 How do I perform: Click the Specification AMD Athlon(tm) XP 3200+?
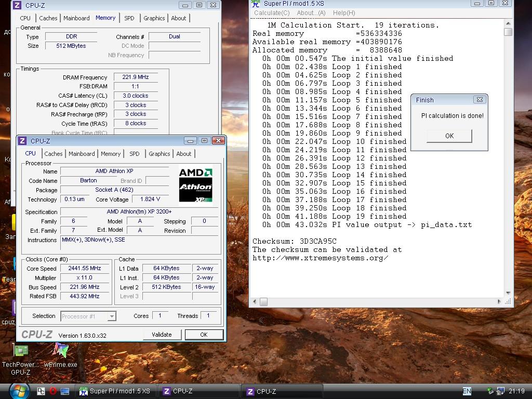tap(139, 212)
